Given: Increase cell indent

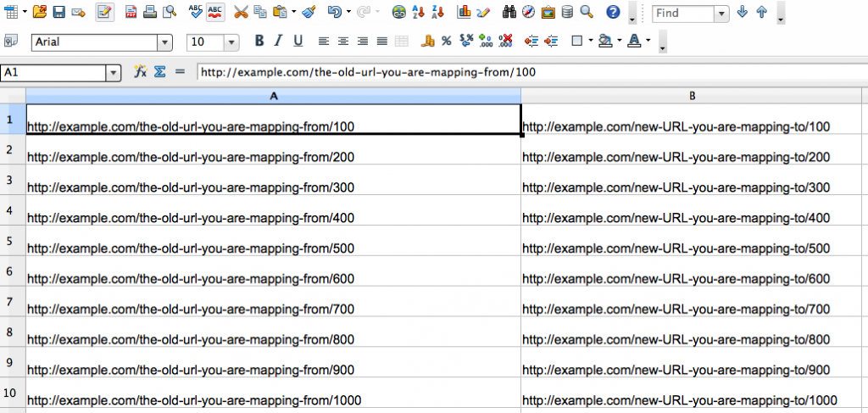Looking at the screenshot, I should [551, 41].
